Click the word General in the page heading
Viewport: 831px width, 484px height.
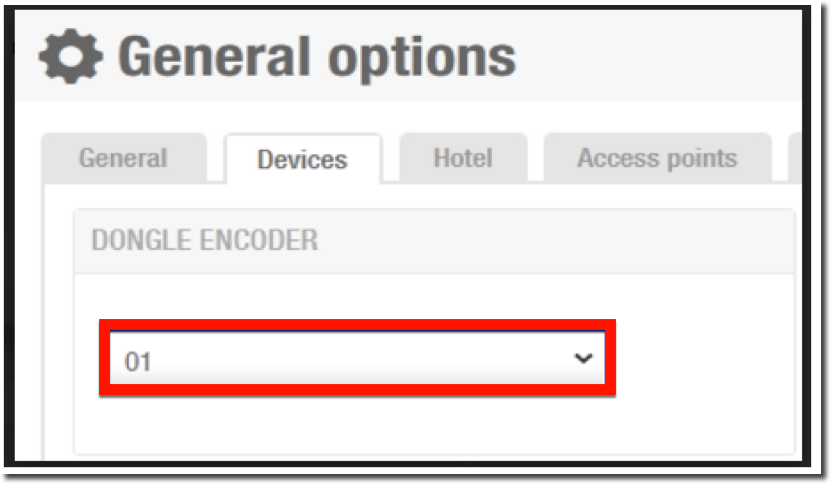(x=214, y=56)
